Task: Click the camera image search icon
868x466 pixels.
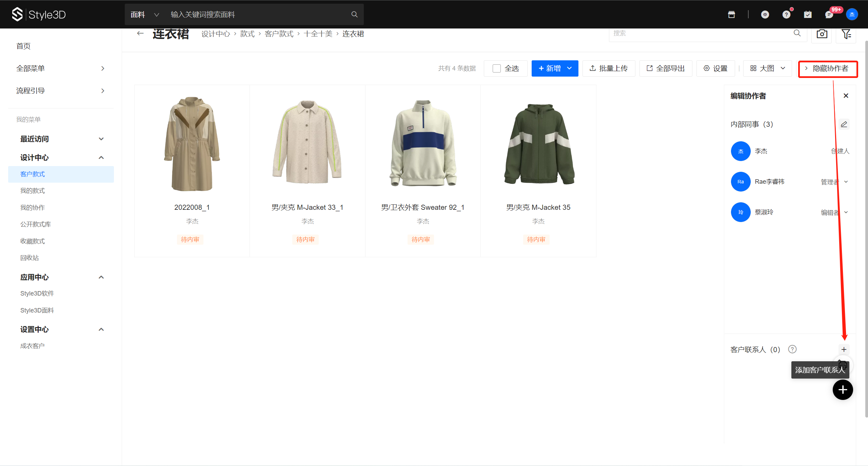Action: click(x=822, y=34)
